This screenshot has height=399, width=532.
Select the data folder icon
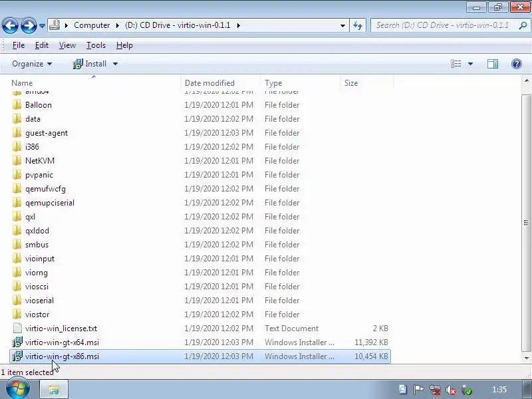17,119
